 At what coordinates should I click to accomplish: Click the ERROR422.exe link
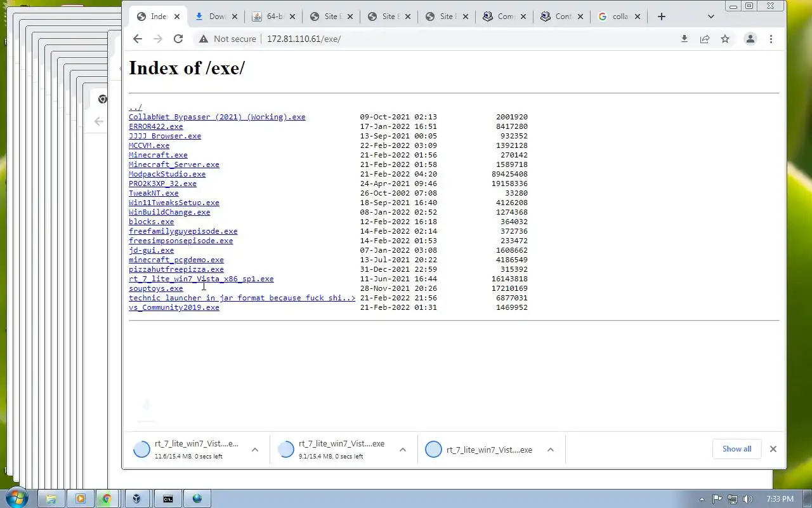155,126
